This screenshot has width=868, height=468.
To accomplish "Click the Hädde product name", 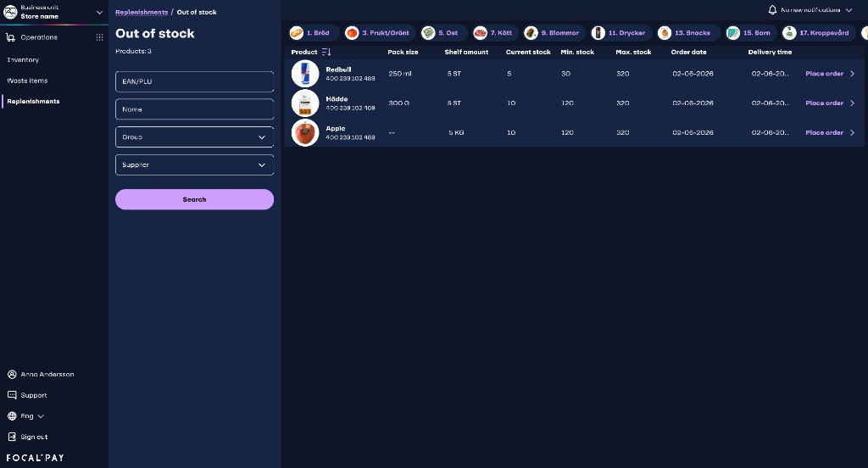I will (x=337, y=99).
